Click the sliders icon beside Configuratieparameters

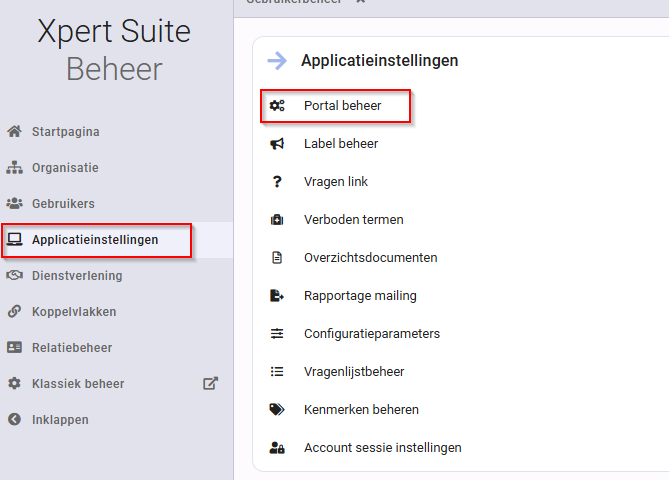(277, 333)
